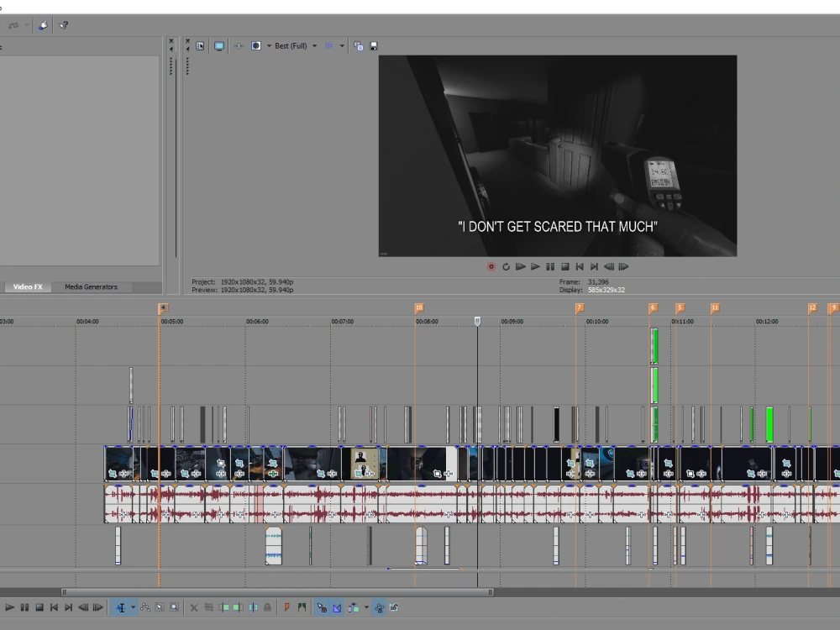
Task: Step to next frame under preview
Action: [x=623, y=267]
